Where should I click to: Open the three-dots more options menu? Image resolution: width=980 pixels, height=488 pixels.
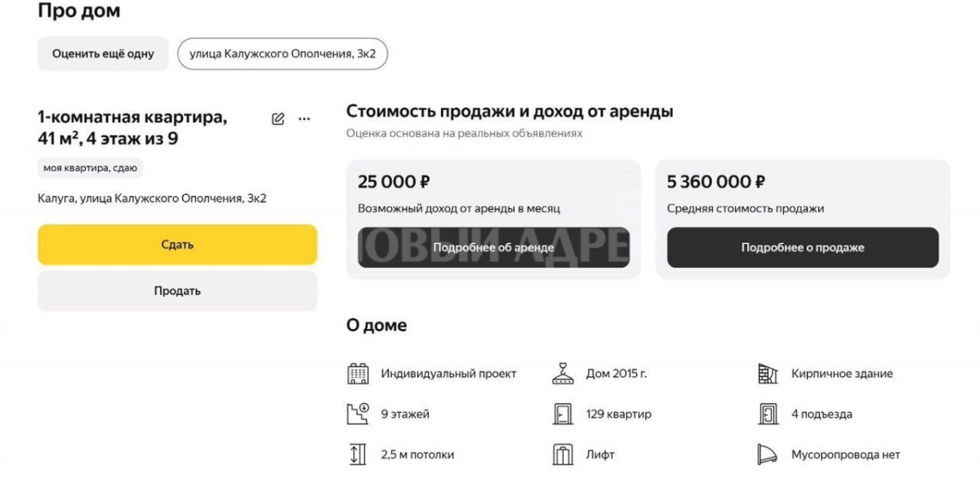coord(305,119)
